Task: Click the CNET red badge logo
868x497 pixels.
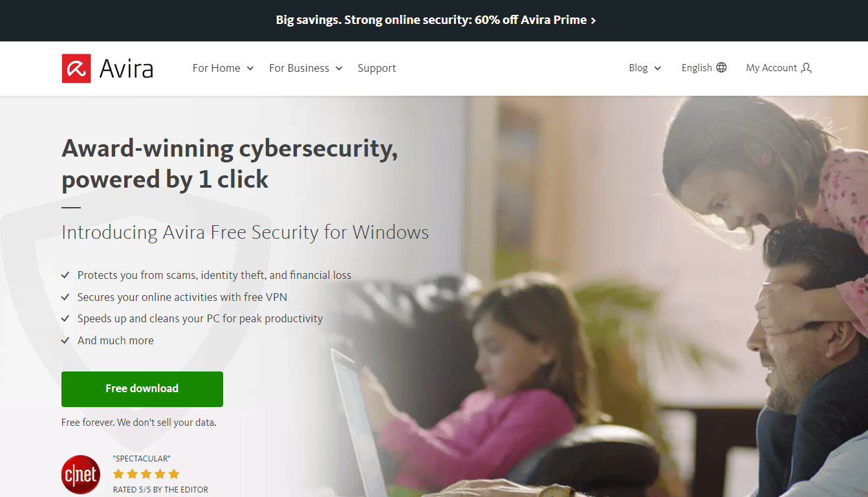Action: (81, 475)
